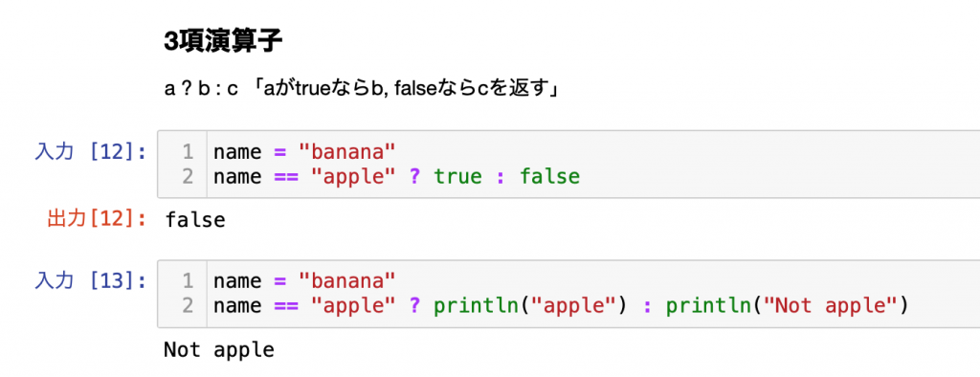Click the 入力 [12] prompt label
Image resolution: width=980 pixels, height=377 pixels.
point(91,152)
